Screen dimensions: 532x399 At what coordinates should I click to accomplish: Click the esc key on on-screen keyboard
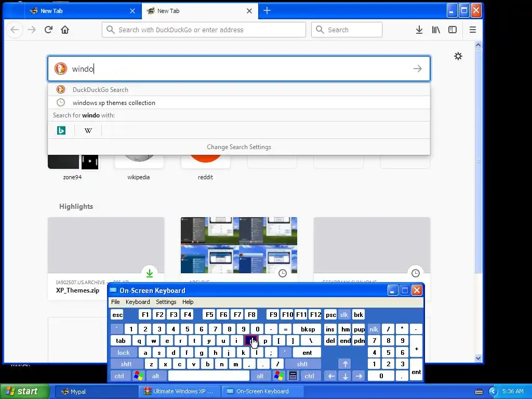pyautogui.click(x=117, y=314)
